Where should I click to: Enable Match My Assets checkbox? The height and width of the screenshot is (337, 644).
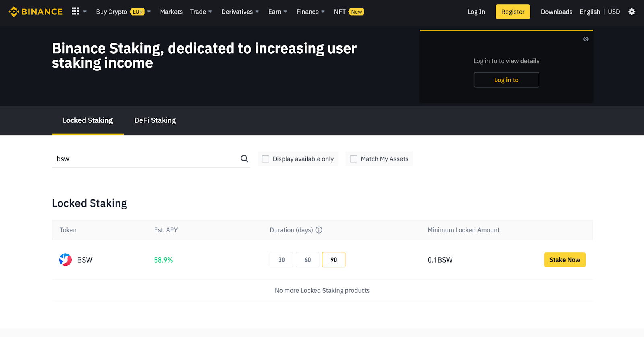pos(353,159)
